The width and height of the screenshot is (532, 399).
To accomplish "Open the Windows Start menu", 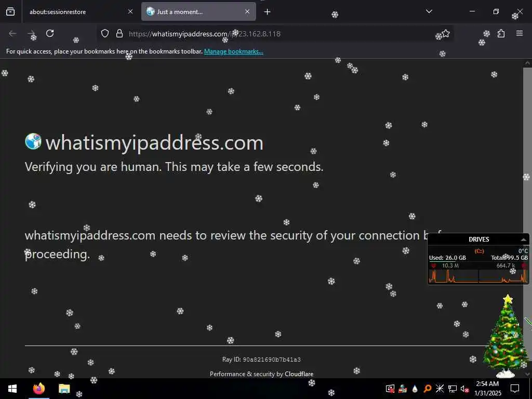I will [12, 389].
